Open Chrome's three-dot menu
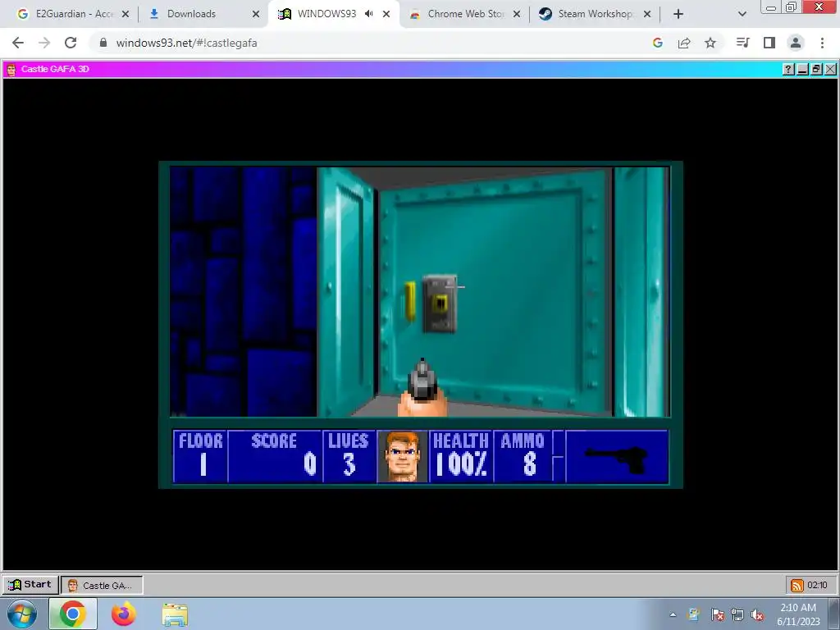840x630 pixels. [x=822, y=43]
